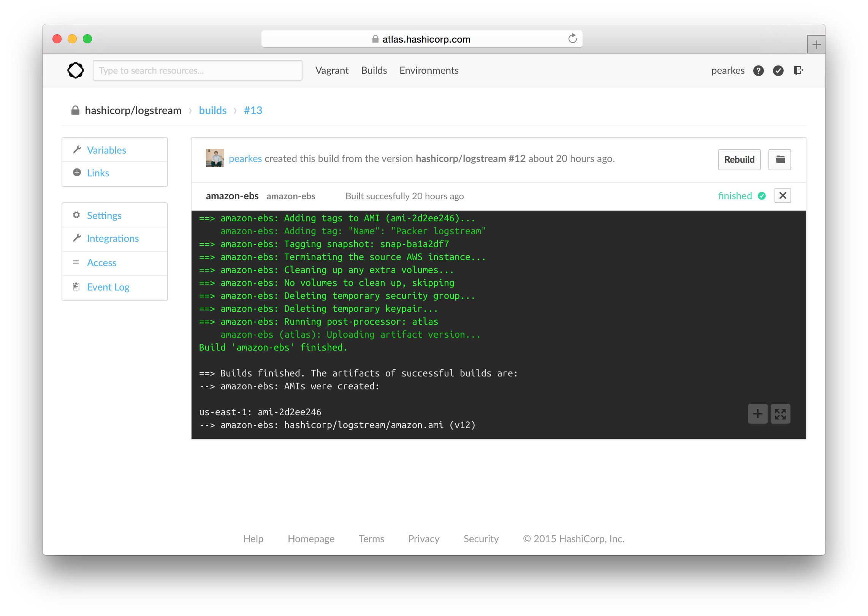Click the finished status label
The image size is (868, 616).
point(735,196)
